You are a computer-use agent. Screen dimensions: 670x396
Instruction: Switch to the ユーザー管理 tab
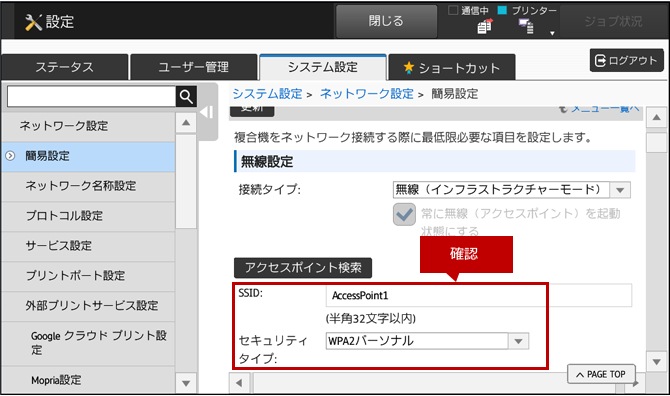(194, 67)
